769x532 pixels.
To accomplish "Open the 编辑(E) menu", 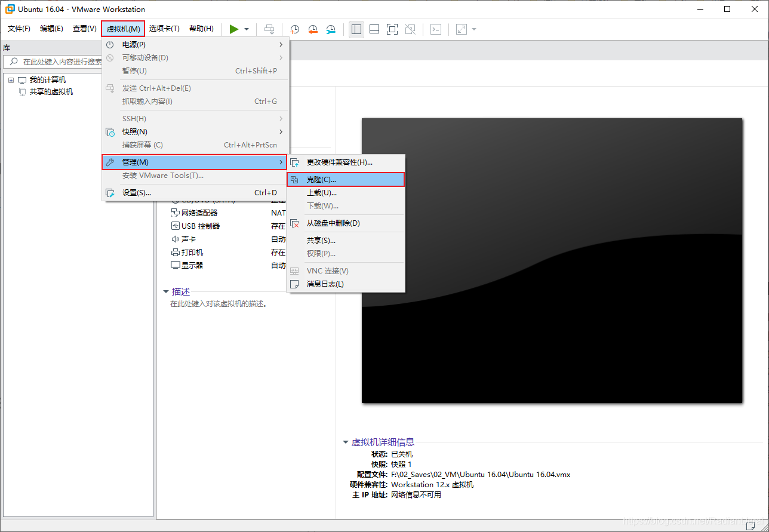I will (51, 29).
